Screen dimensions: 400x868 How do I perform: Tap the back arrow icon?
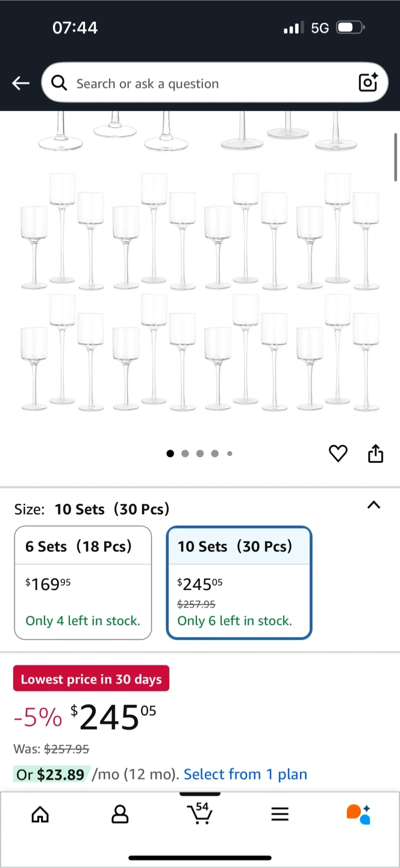click(21, 83)
